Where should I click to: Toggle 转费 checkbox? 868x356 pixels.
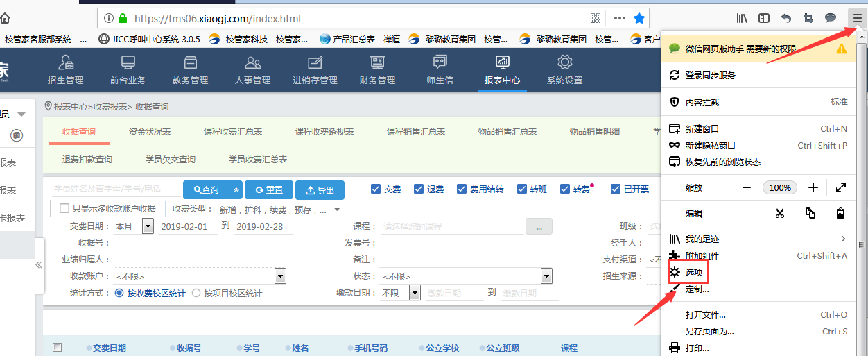564,189
